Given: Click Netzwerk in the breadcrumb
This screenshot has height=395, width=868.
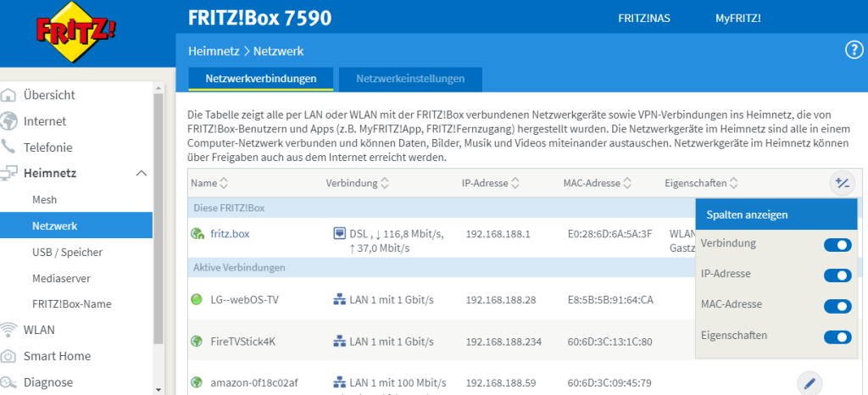Looking at the screenshot, I should 278,52.
